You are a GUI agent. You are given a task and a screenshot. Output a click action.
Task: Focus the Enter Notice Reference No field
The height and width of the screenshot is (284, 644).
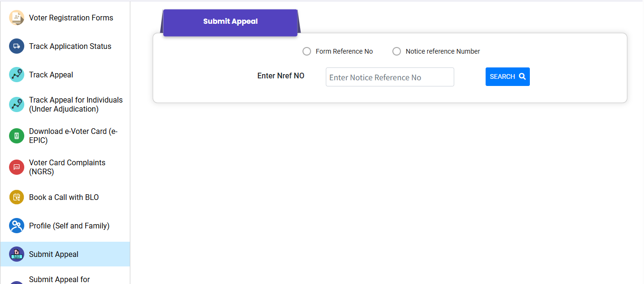[x=390, y=77]
